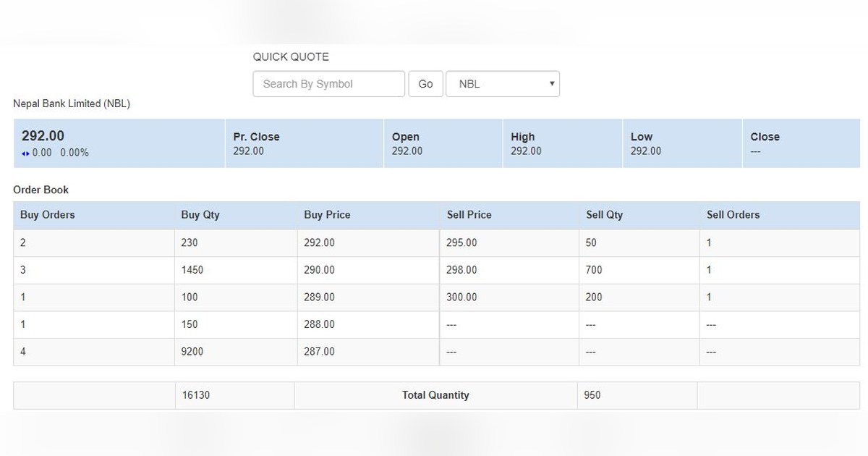Click buy quantity 150 cell
Viewport: 868px width, 456px height.
coord(236,325)
